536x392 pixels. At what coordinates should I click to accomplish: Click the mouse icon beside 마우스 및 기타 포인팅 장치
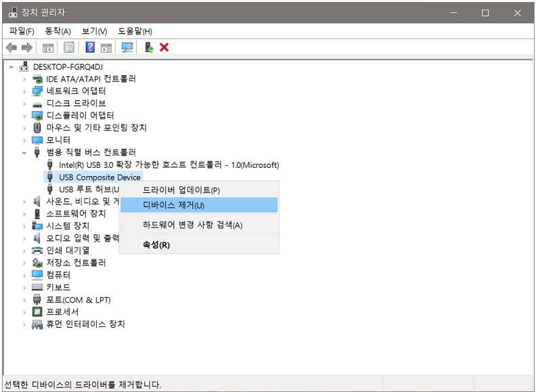[x=37, y=127]
